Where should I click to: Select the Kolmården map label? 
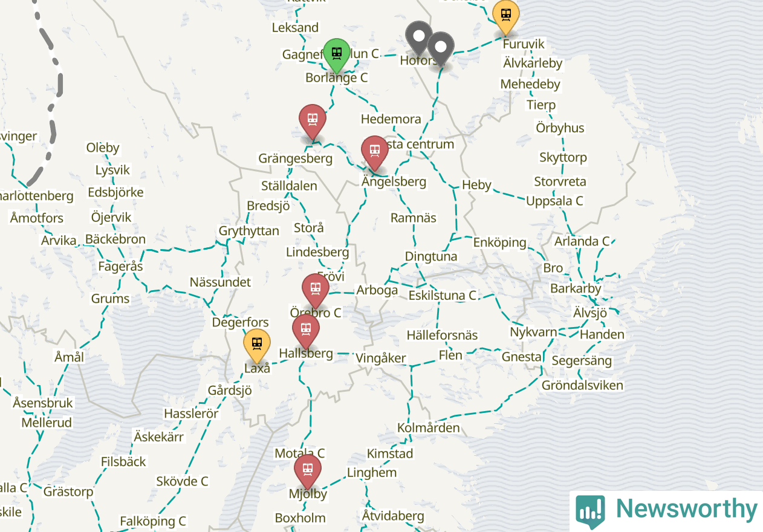pyautogui.click(x=428, y=427)
